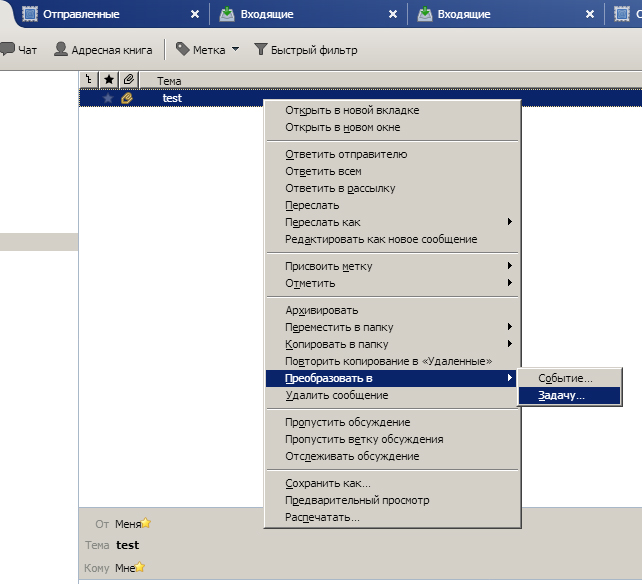Click sender name Меня

click(x=128, y=524)
